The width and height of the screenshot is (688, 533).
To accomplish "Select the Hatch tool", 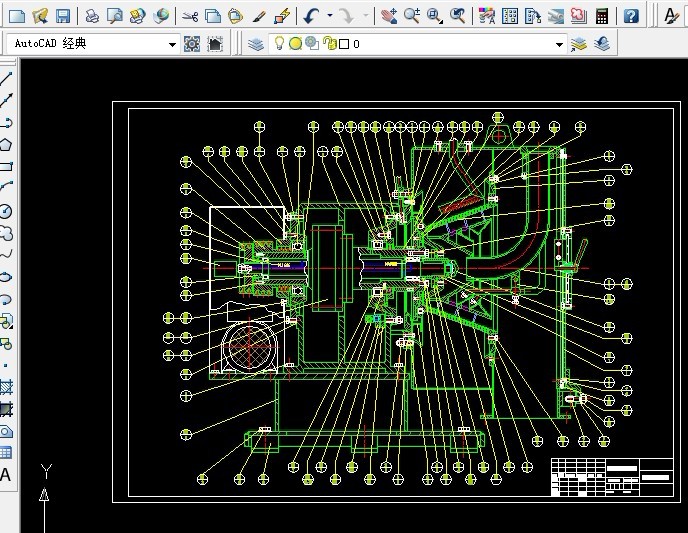I will tap(6, 387).
